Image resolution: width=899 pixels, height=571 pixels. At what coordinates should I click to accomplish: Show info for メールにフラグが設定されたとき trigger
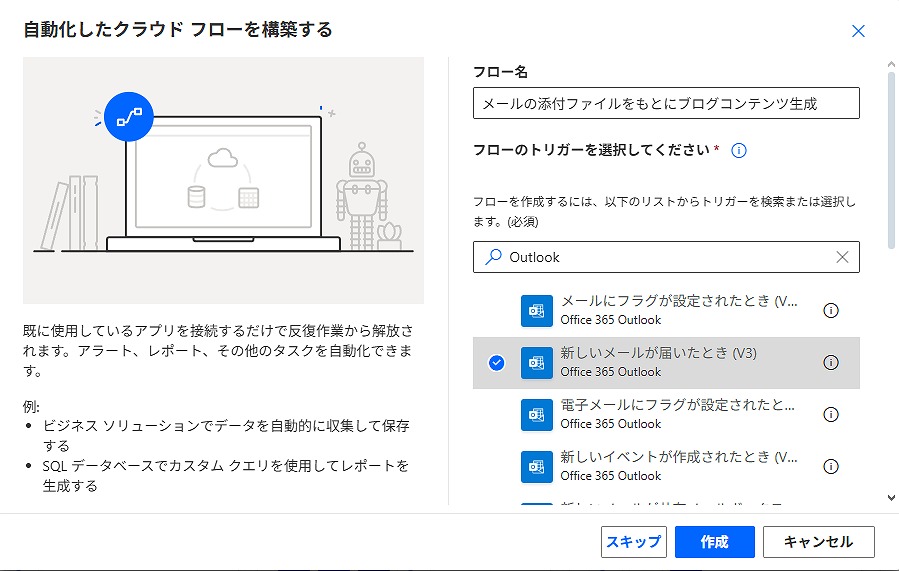click(830, 311)
